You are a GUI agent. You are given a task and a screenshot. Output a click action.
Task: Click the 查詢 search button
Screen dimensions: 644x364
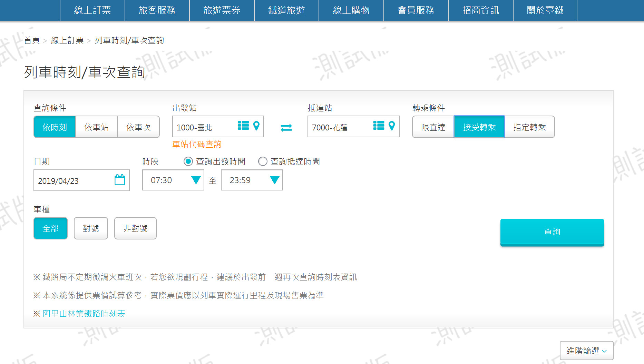(552, 232)
